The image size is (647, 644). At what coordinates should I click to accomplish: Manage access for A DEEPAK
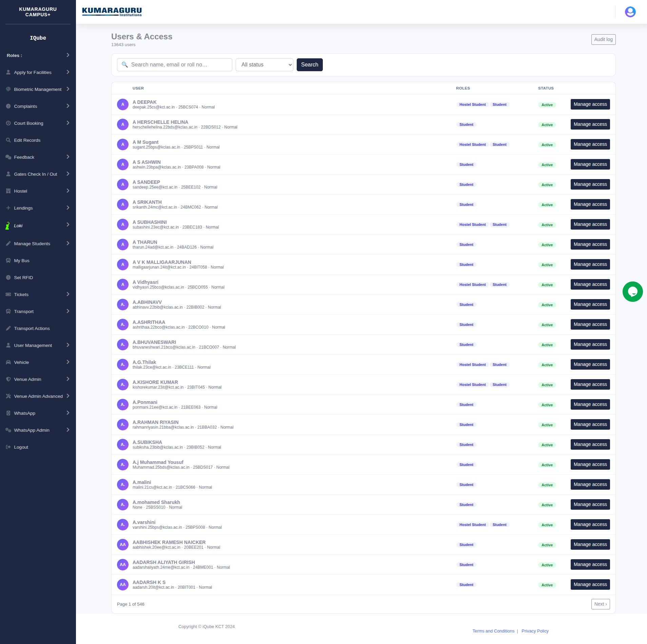click(590, 104)
